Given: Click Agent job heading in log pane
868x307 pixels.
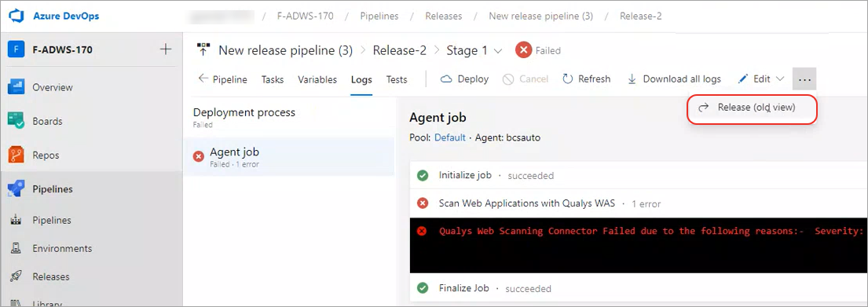Looking at the screenshot, I should coord(438,117).
